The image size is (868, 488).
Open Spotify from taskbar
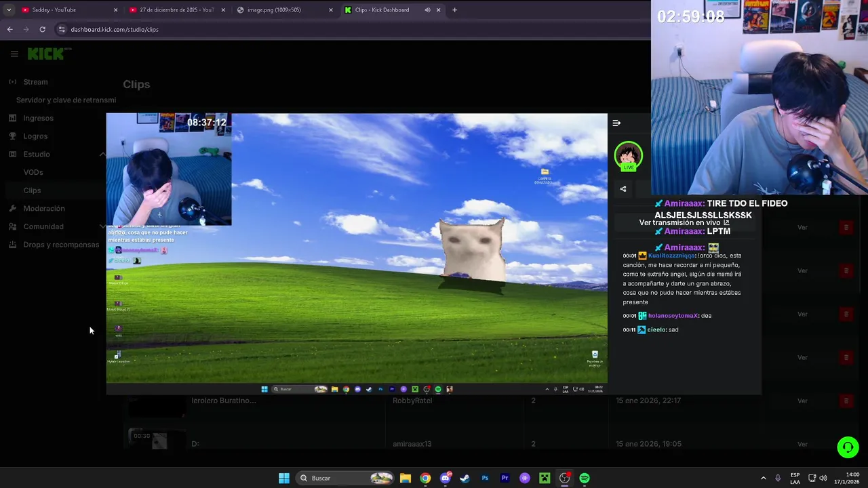point(585,478)
